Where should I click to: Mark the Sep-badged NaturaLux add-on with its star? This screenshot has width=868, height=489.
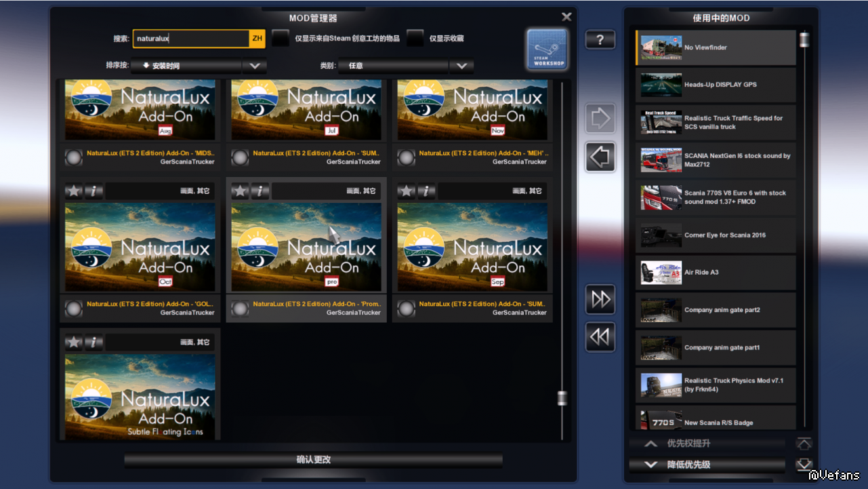coord(407,191)
